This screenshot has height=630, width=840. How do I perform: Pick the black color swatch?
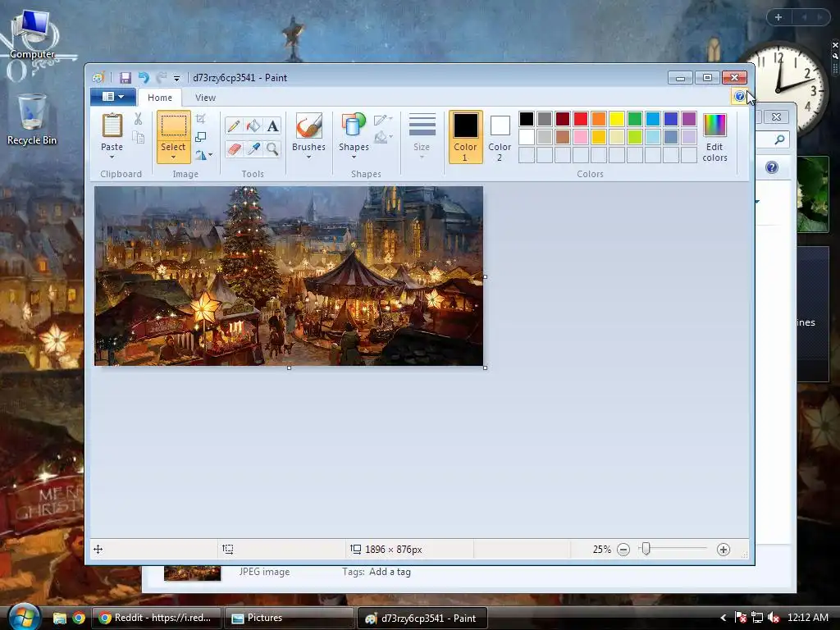click(527, 118)
